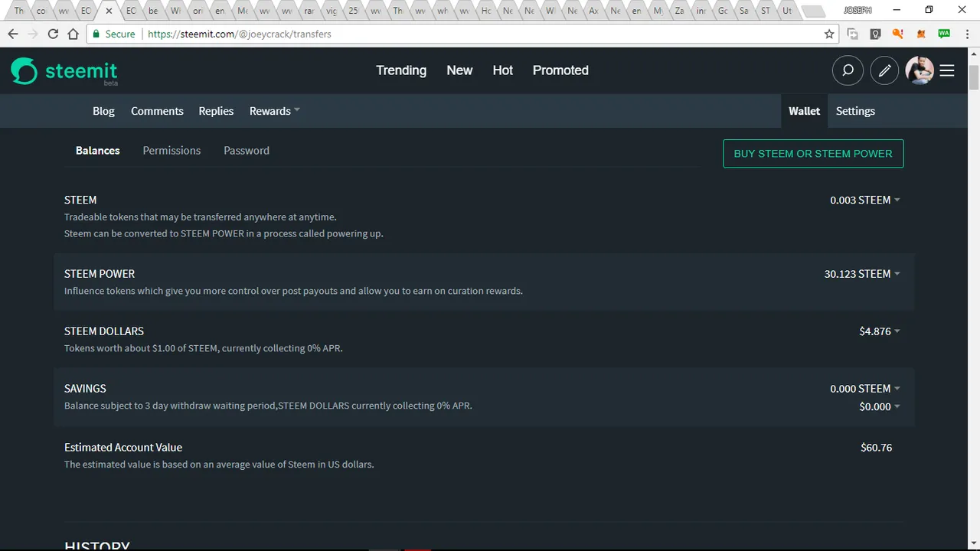The width and height of the screenshot is (980, 551).
Task: Switch to the browser tab labeled '25'
Action: pyautogui.click(x=353, y=11)
